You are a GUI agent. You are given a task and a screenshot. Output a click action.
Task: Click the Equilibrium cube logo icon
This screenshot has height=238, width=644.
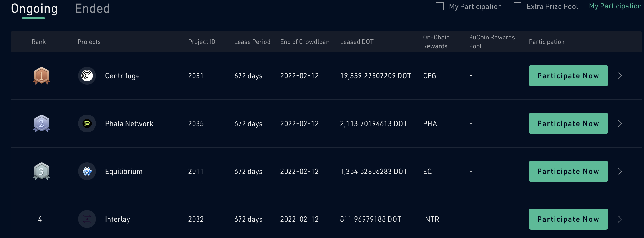click(87, 171)
